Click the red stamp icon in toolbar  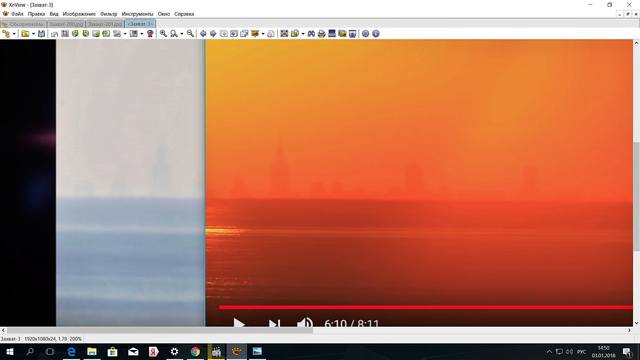pos(150,34)
